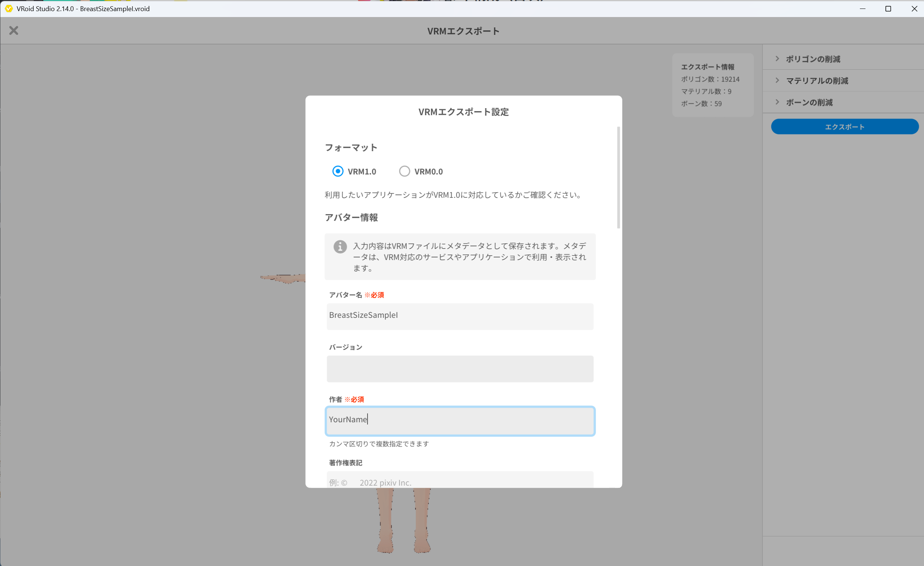Close the VRoid Studio window

(x=914, y=9)
